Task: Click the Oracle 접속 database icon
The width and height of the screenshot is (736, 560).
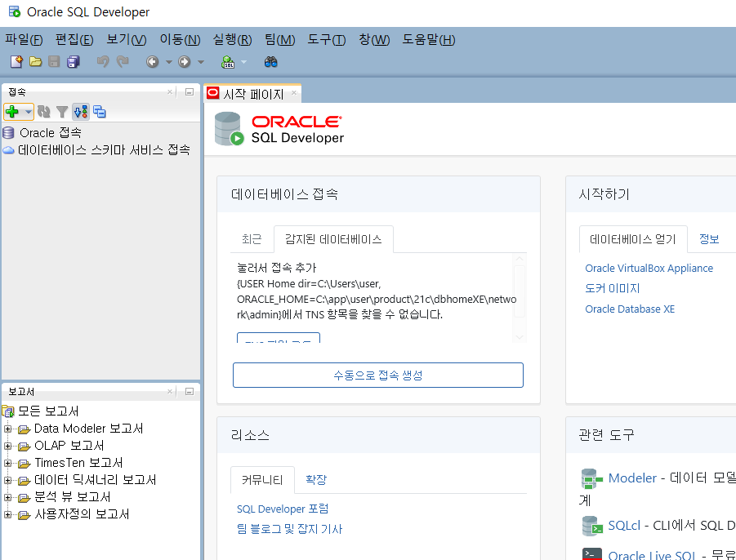Action: tap(8, 133)
